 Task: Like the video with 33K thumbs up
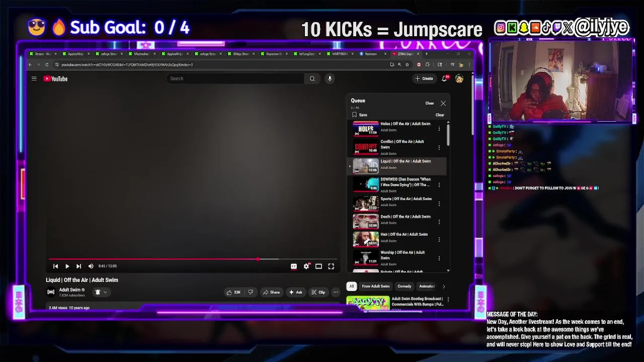click(x=233, y=292)
